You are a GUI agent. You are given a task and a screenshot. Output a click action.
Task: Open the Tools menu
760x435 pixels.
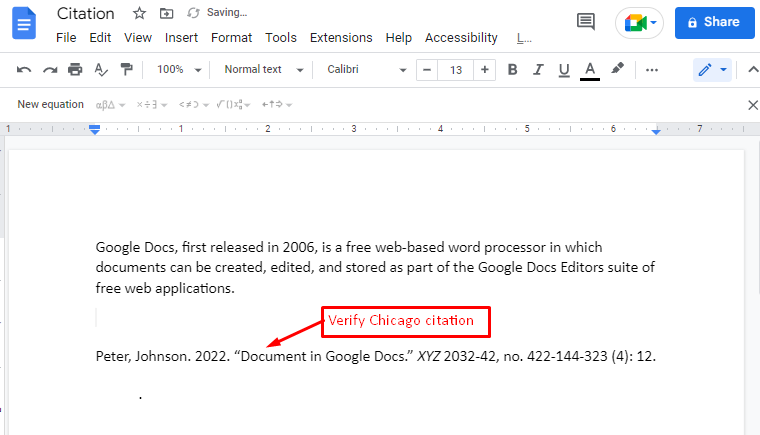tap(281, 38)
